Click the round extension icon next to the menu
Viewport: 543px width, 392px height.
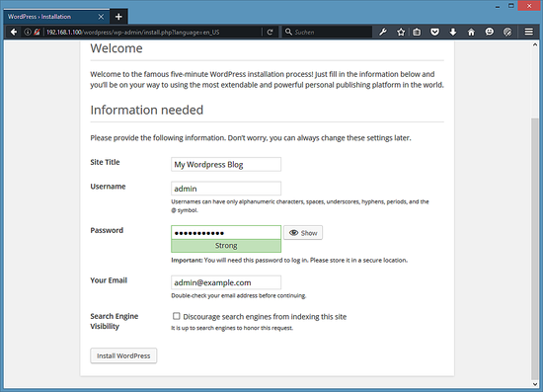(x=507, y=33)
